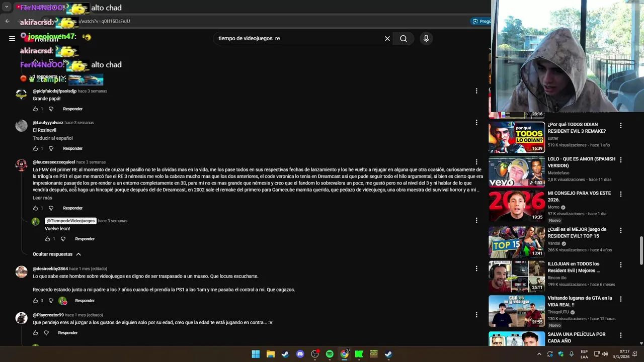
Task: Open the Windows Start menu
Action: (x=256, y=354)
